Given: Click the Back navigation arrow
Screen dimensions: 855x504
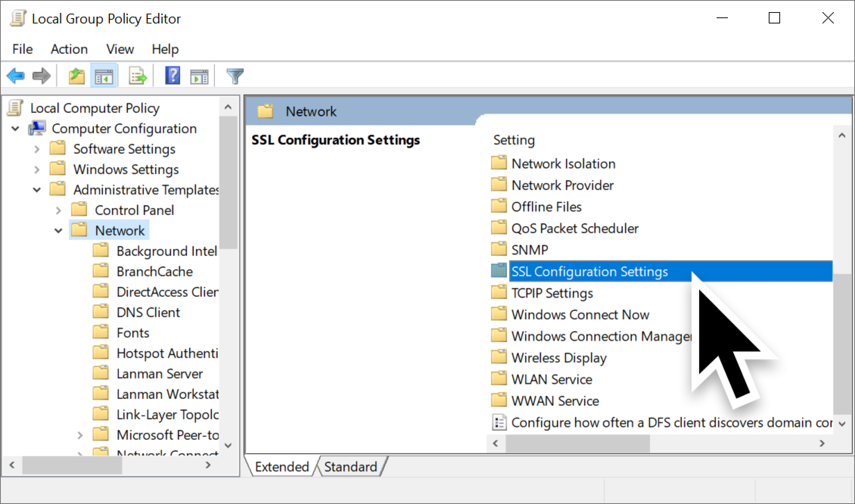Looking at the screenshot, I should pyautogui.click(x=16, y=75).
